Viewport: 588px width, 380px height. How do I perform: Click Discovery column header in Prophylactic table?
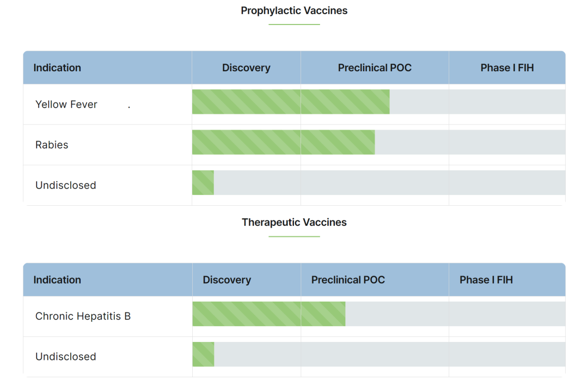click(246, 68)
